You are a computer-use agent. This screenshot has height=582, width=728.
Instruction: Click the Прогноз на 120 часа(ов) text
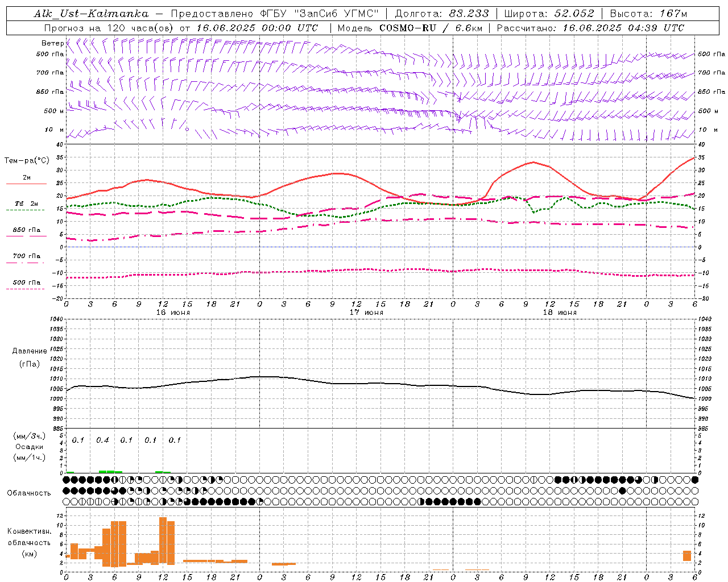[x=109, y=28]
